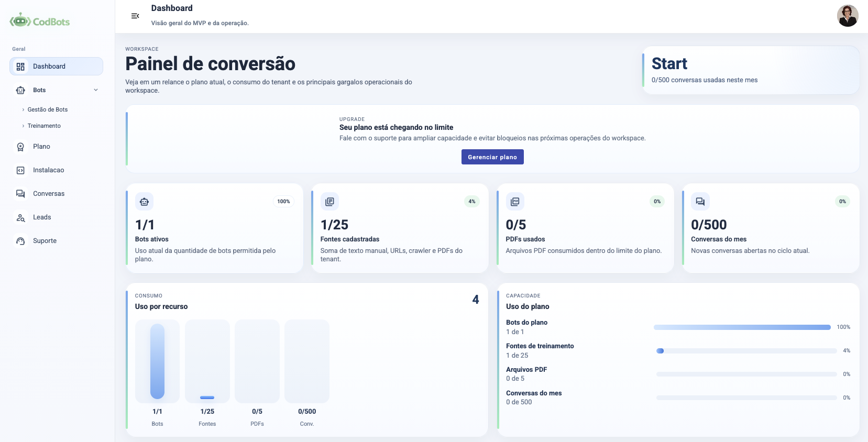Click the CodBots robot logo

[x=20, y=20]
